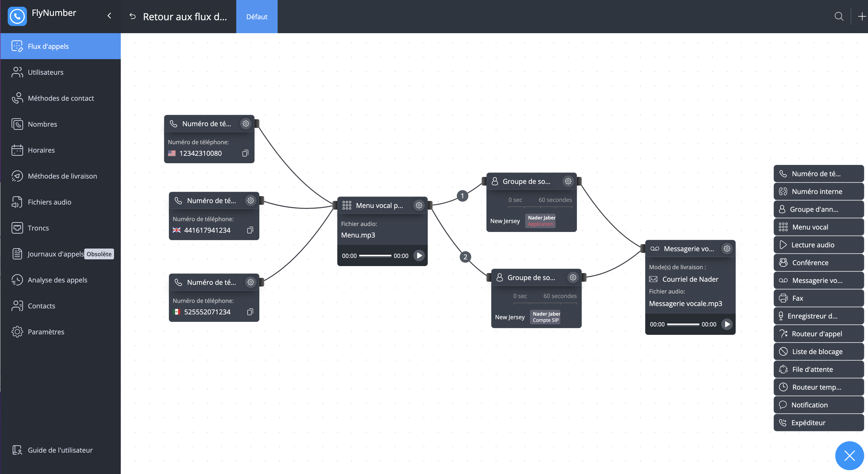Click the Nader Jaber Compte SIP member tag

point(545,317)
